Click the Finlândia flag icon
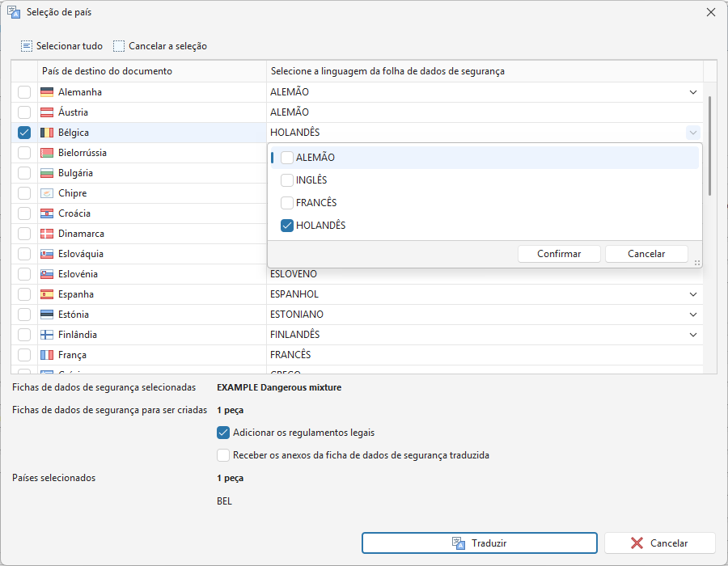 [47, 335]
